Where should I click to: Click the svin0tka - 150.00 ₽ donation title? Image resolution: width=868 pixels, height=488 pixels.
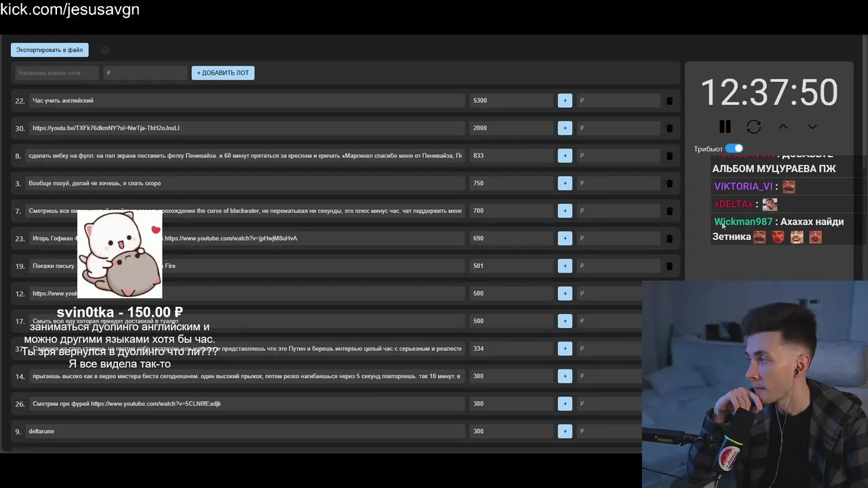pos(120,312)
